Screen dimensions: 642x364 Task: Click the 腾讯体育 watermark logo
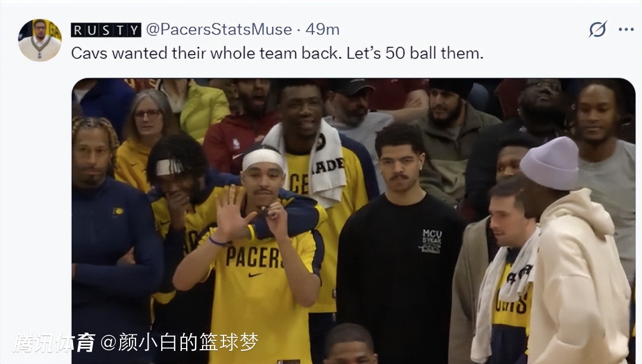pos(54,343)
